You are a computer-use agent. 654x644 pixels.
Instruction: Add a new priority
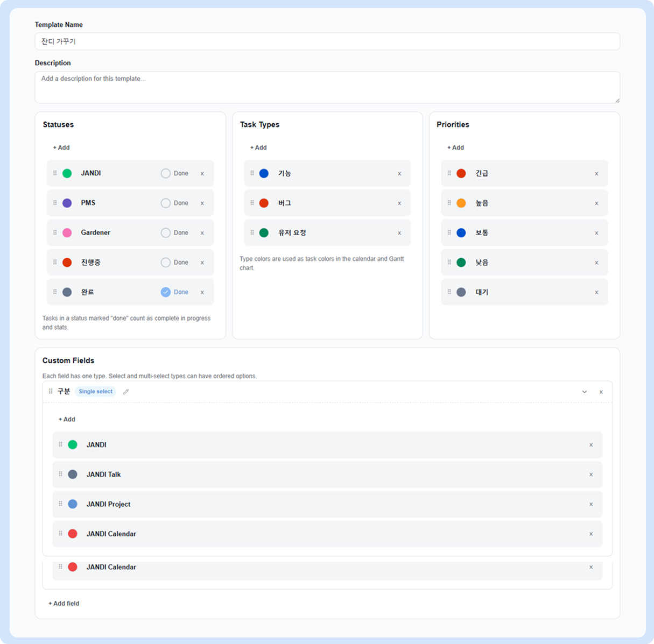tap(455, 147)
